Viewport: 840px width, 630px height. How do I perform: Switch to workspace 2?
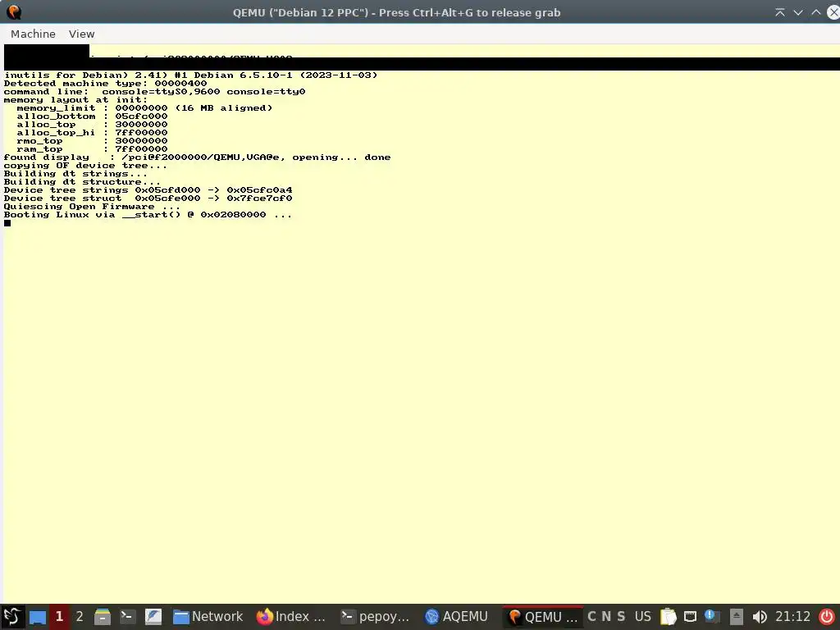[80, 617]
